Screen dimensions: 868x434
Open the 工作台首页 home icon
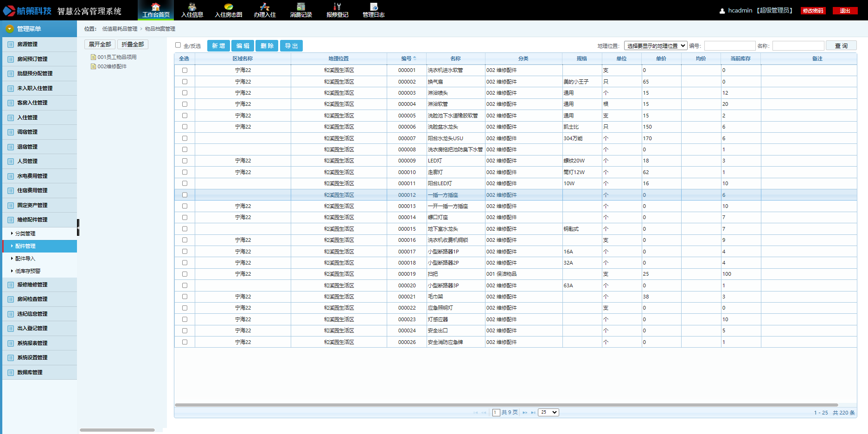[156, 7]
